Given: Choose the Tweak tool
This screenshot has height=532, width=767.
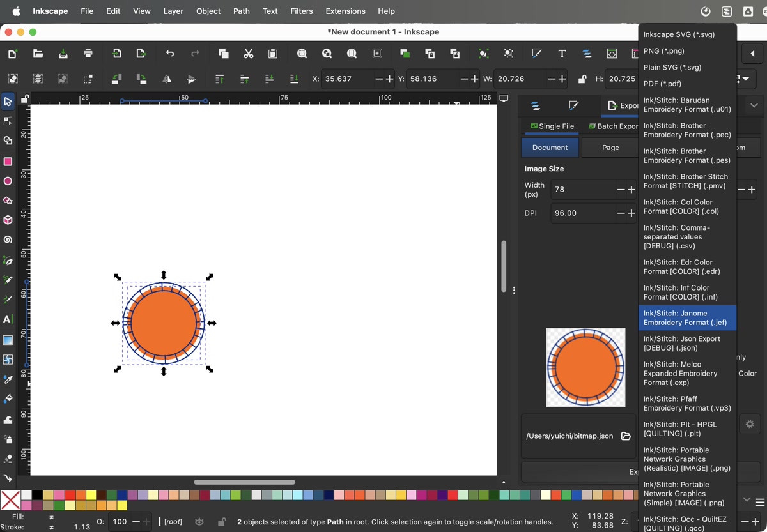Looking at the screenshot, I should (8, 420).
